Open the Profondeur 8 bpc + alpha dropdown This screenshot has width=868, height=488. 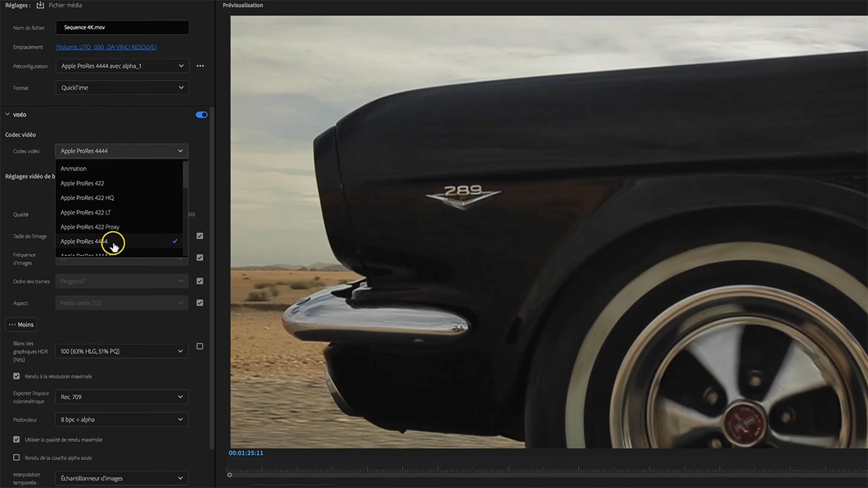122,419
